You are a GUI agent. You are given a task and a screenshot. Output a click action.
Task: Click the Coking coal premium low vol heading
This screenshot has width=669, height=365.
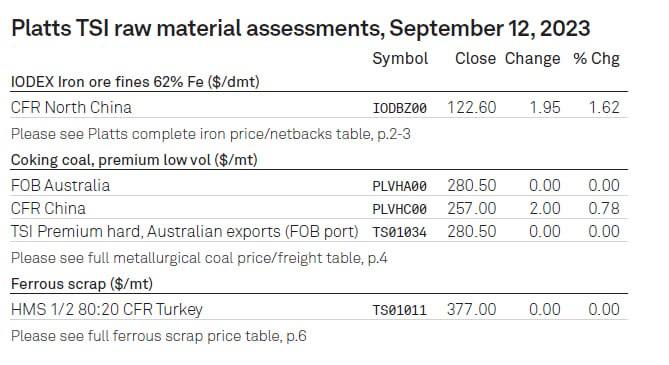[134, 160]
